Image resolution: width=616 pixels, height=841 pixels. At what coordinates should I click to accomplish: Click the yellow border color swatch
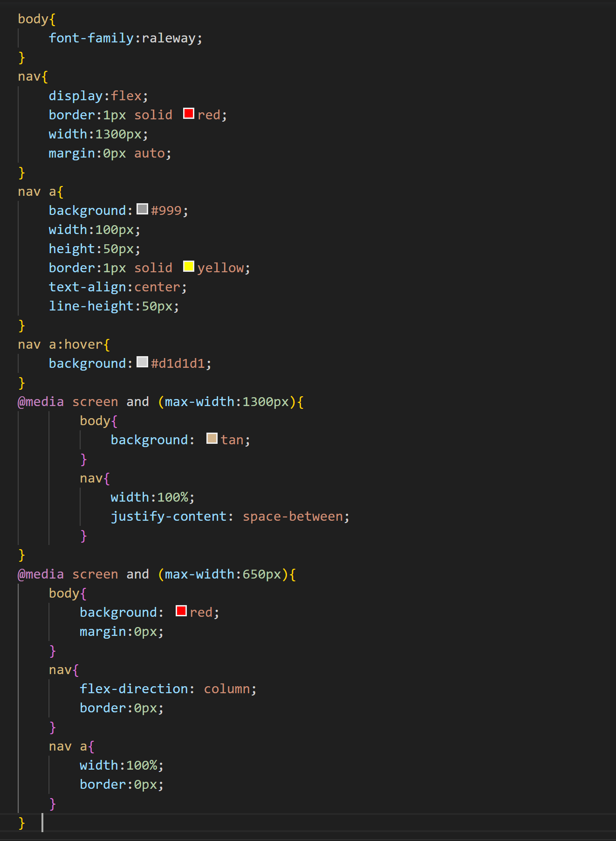pyautogui.click(x=189, y=267)
